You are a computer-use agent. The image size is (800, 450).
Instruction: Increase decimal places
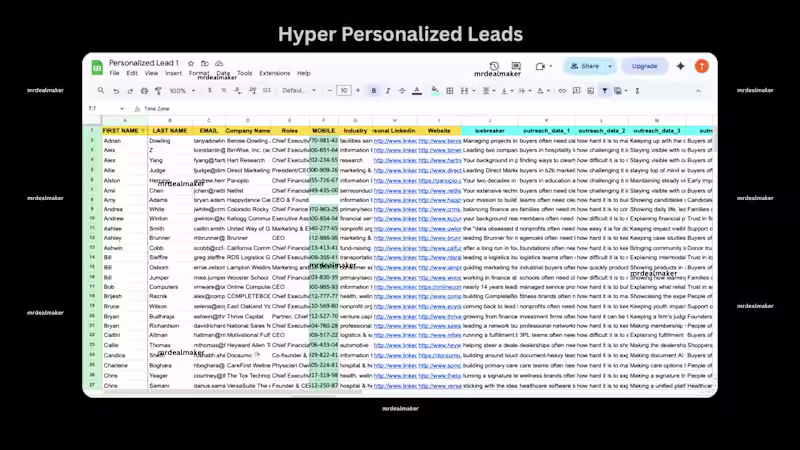click(253, 90)
